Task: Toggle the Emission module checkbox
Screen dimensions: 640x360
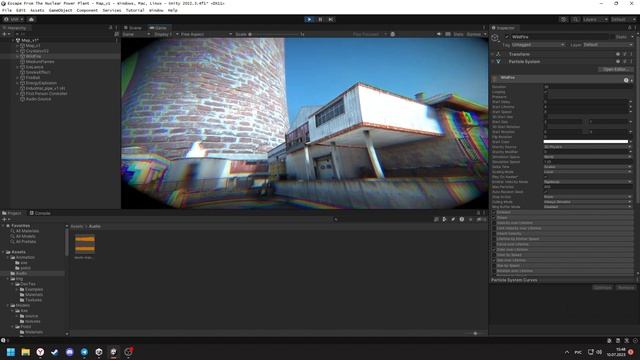Action: [x=494, y=212]
